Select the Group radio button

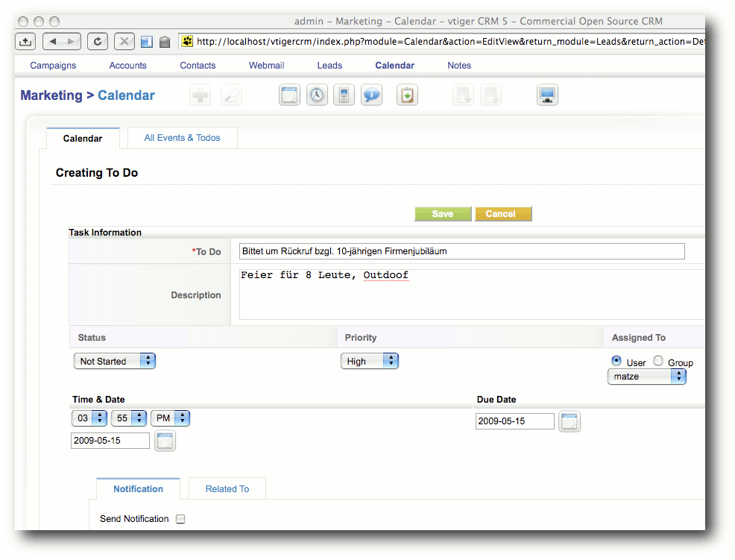click(658, 361)
